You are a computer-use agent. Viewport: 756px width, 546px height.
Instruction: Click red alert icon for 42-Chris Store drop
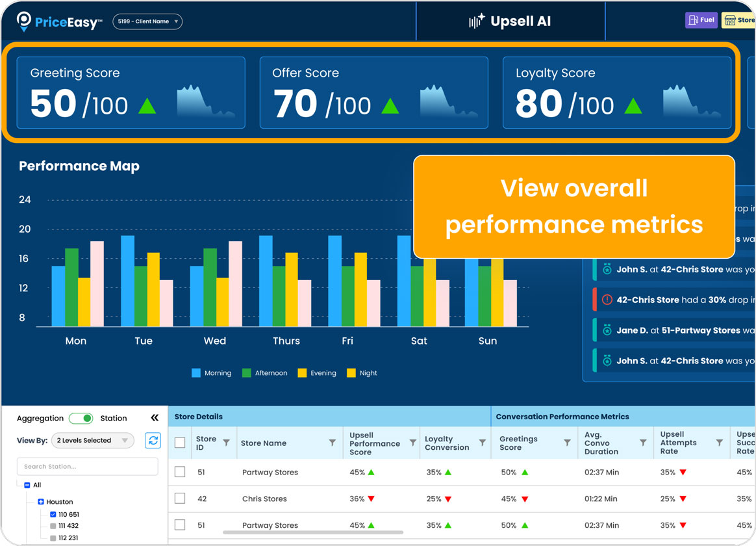(607, 300)
